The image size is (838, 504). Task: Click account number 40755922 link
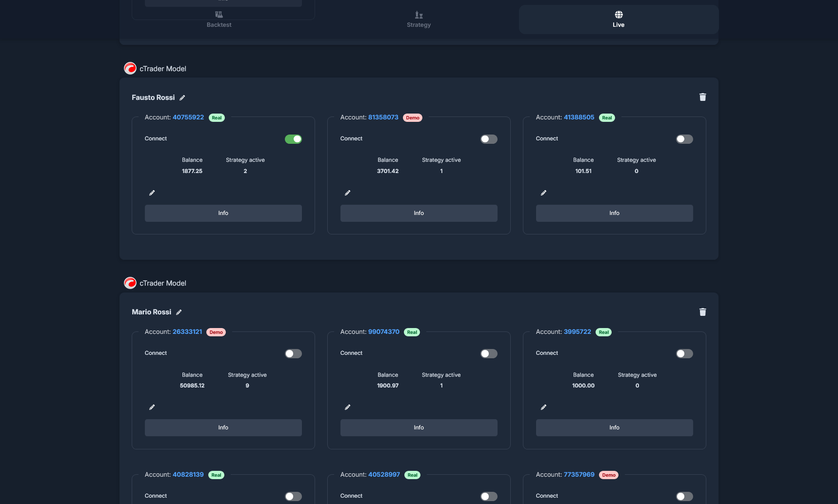188,117
